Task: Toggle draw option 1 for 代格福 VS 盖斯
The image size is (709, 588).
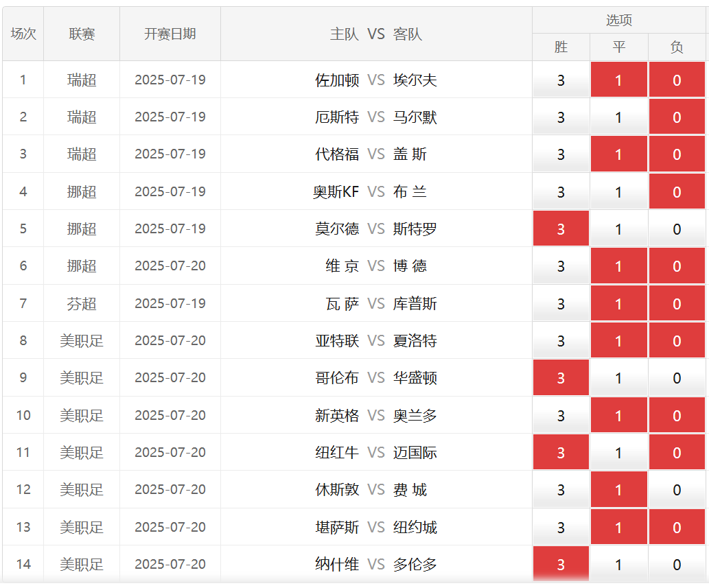Action: (x=618, y=154)
